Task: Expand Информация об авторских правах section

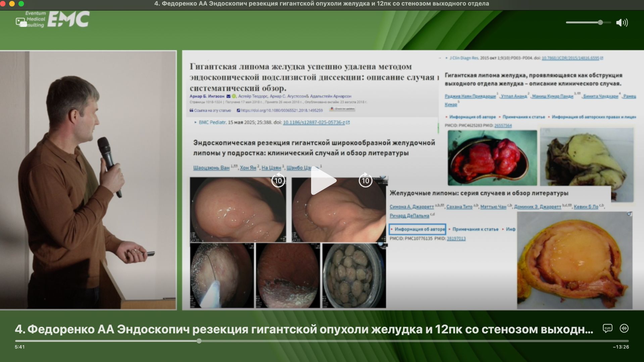Action: [x=594, y=117]
